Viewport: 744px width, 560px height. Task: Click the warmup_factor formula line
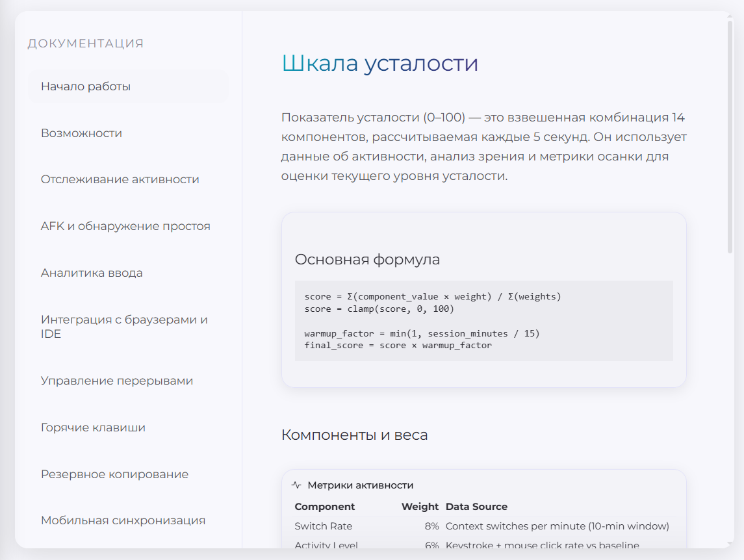click(x=422, y=333)
